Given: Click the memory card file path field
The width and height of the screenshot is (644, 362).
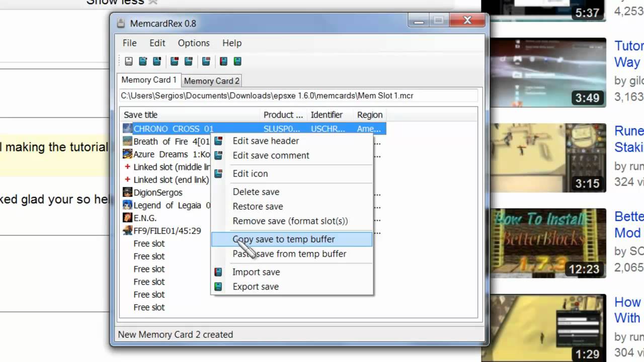Looking at the screenshot, I should 298,96.
